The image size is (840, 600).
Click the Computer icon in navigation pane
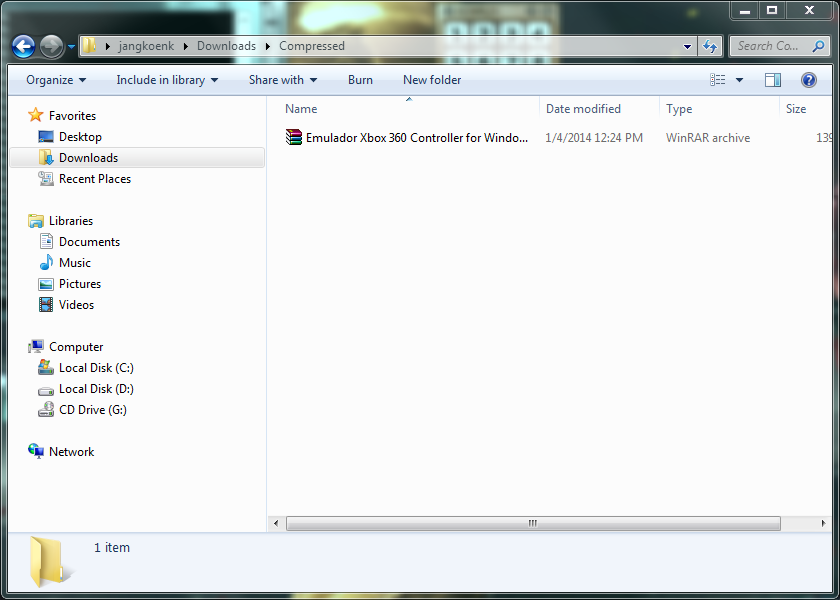[36, 347]
